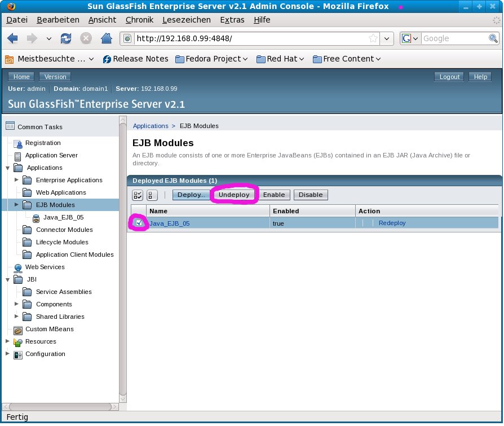Click the browser Home icon
The height and width of the screenshot is (426, 504).
click(x=106, y=38)
